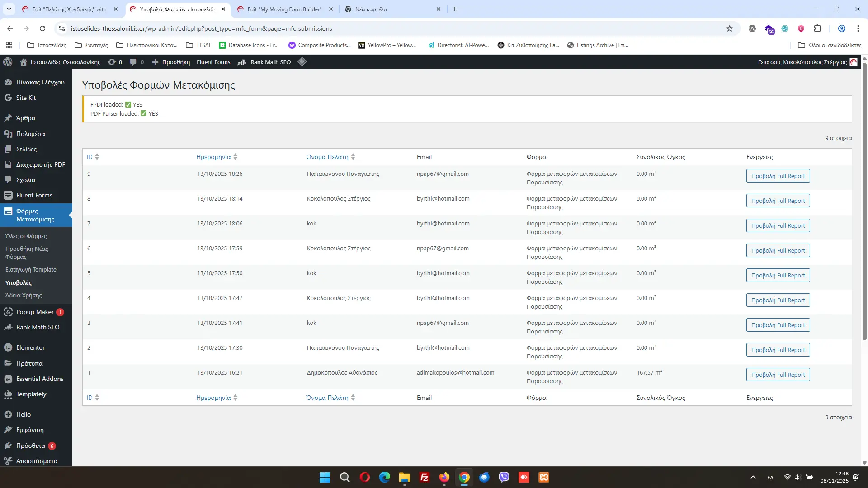Viewport: 868px width, 488px height.
Task: Open the WordPress logo menu
Action: pyautogui.click(x=8, y=62)
